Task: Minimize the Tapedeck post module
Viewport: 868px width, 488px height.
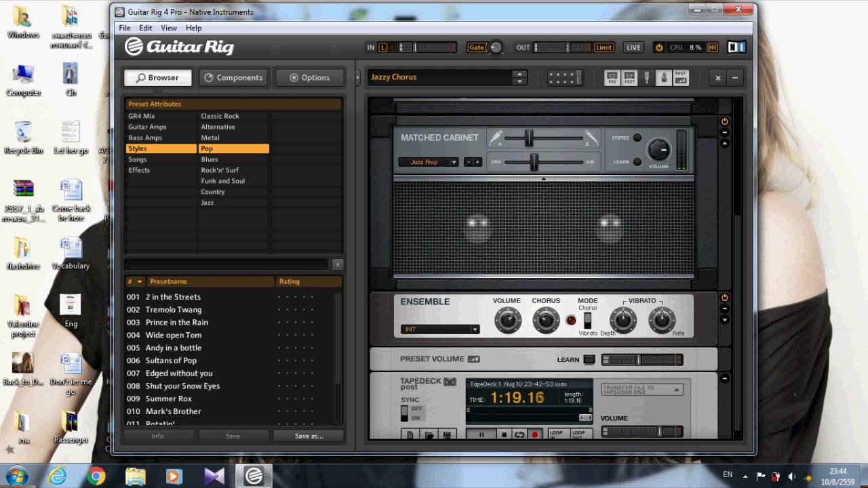Action: (x=724, y=378)
